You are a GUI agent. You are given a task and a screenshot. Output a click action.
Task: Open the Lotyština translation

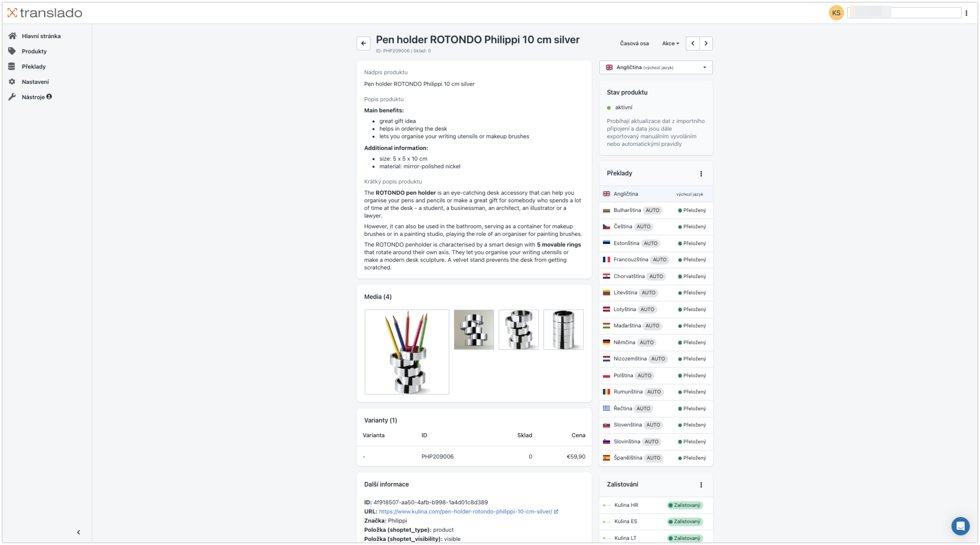[655, 310]
